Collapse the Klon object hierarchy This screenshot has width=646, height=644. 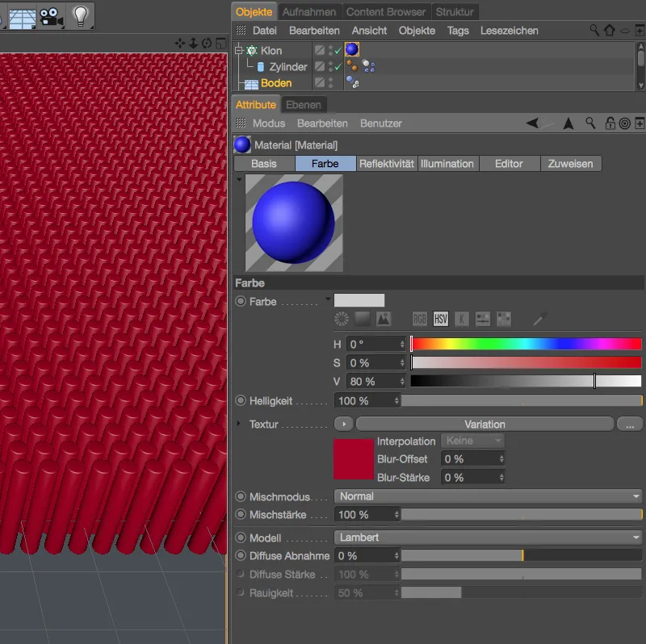coord(238,49)
